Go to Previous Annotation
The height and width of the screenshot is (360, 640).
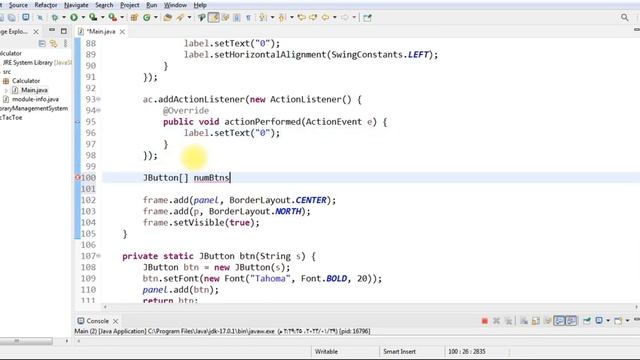coord(282,18)
